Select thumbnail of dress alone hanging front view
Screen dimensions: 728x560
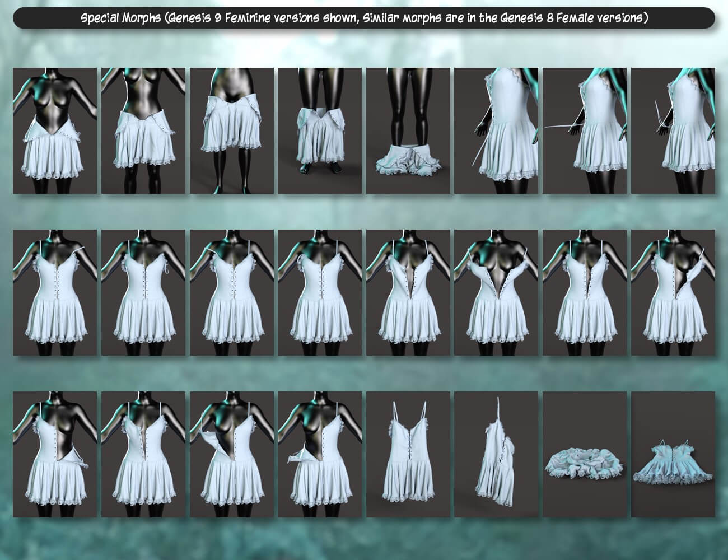pos(408,454)
